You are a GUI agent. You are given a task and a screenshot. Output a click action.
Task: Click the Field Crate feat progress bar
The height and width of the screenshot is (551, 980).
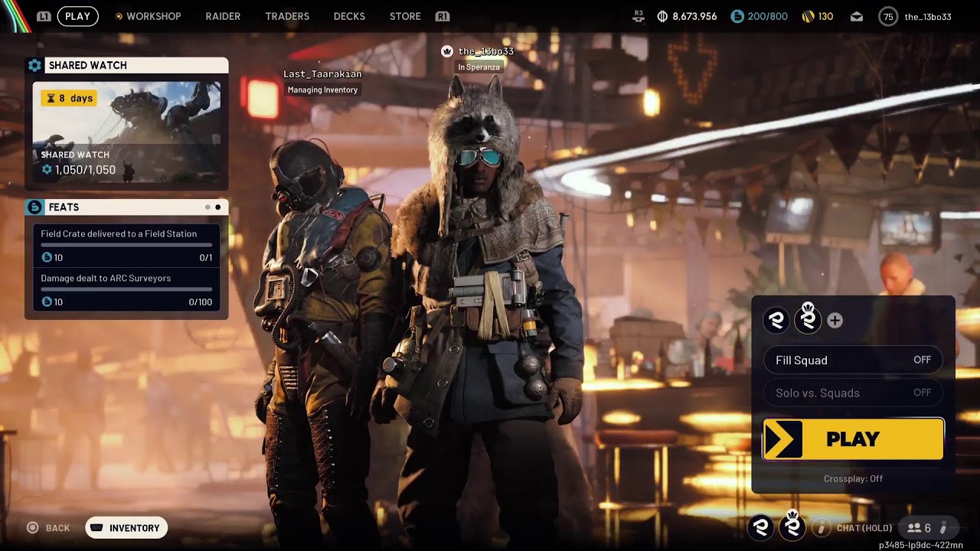click(x=126, y=245)
